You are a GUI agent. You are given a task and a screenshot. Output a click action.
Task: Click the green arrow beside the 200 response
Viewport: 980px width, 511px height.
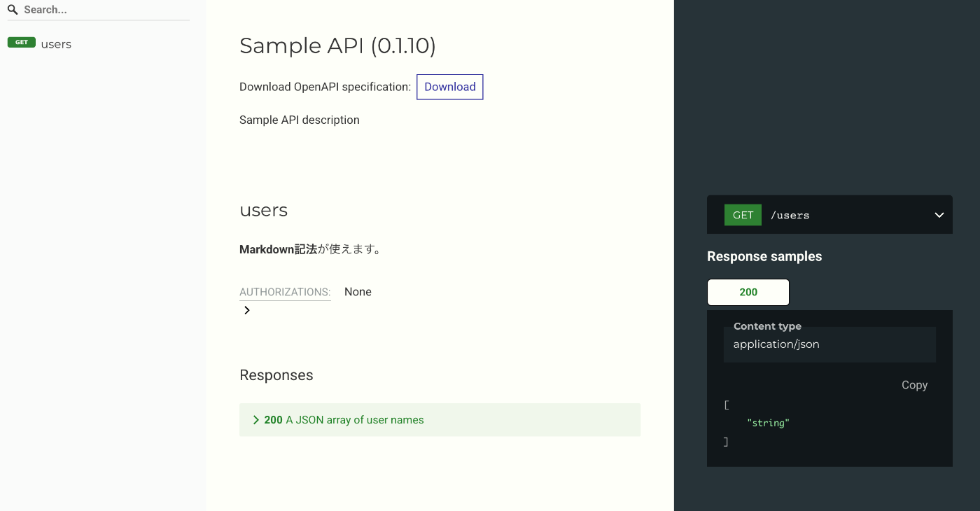(x=256, y=419)
